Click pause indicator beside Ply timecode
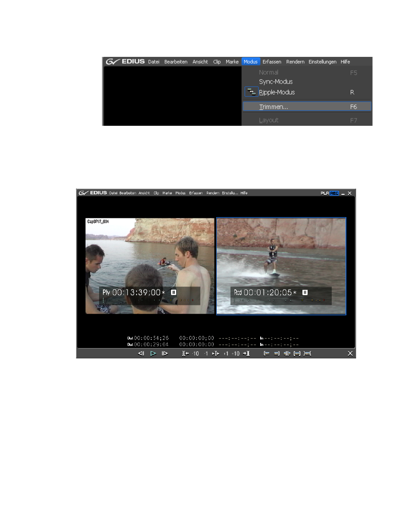Screen dimensions: 411x532 pyautogui.click(x=174, y=292)
